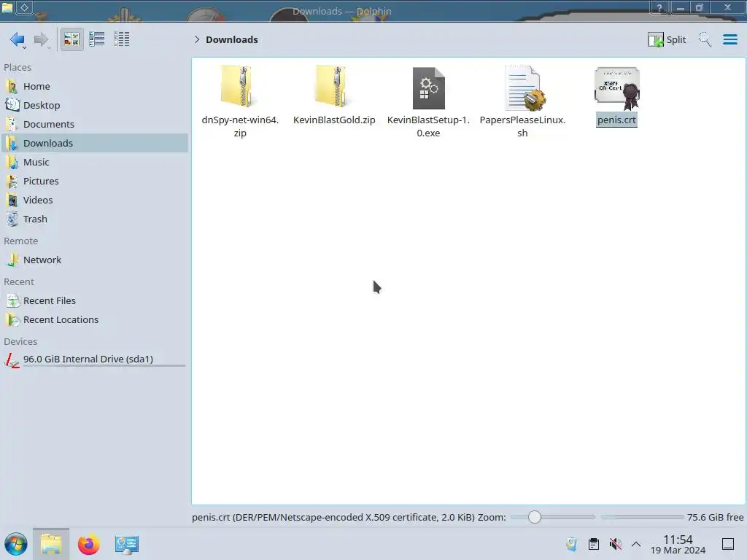Open Music in Places panel
The width and height of the screenshot is (747, 560).
[x=95, y=163]
